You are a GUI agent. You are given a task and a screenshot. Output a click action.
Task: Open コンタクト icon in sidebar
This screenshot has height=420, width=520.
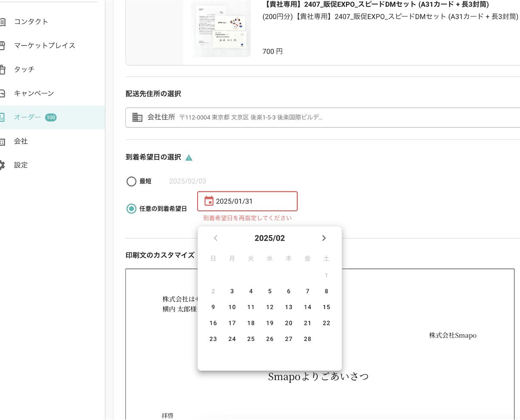[2, 22]
